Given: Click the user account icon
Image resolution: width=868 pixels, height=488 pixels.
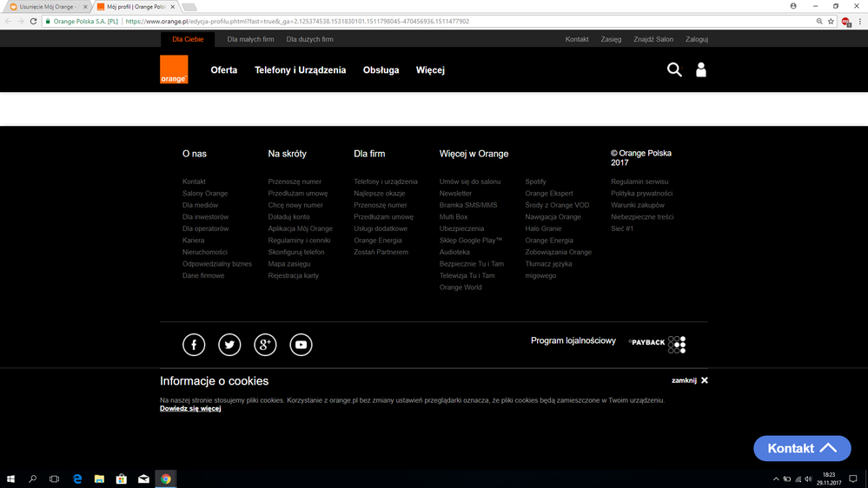Looking at the screenshot, I should tap(701, 69).
